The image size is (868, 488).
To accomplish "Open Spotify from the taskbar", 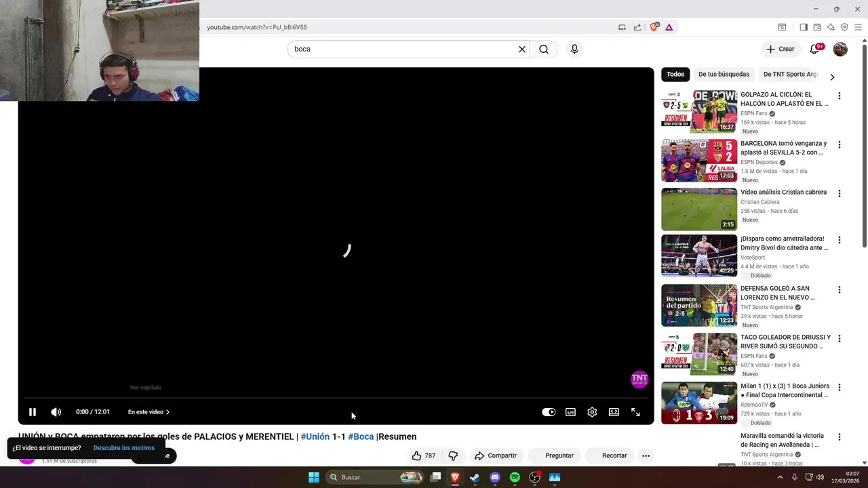I will 515,477.
